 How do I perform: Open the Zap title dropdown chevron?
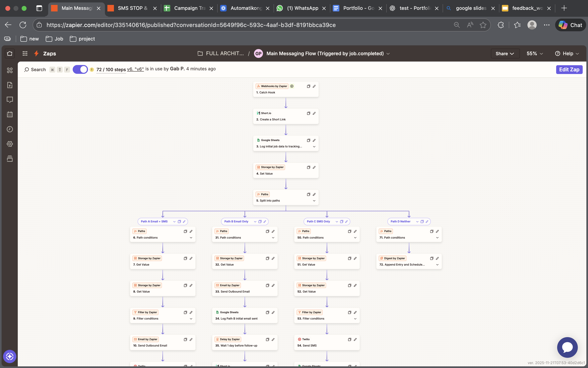[388, 54]
